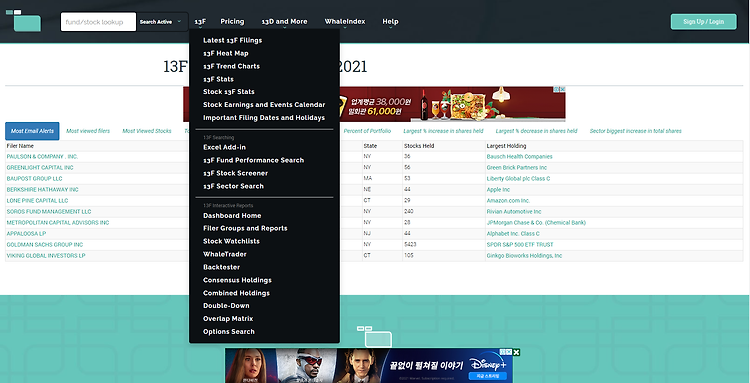Click Green Brick Partners Inc link
750x383 pixels.
[x=517, y=167]
